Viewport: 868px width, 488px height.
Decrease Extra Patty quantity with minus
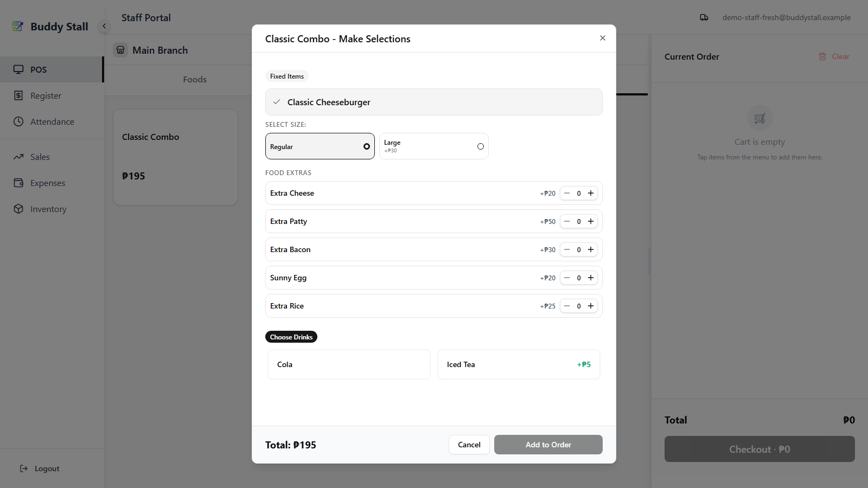pyautogui.click(x=567, y=221)
